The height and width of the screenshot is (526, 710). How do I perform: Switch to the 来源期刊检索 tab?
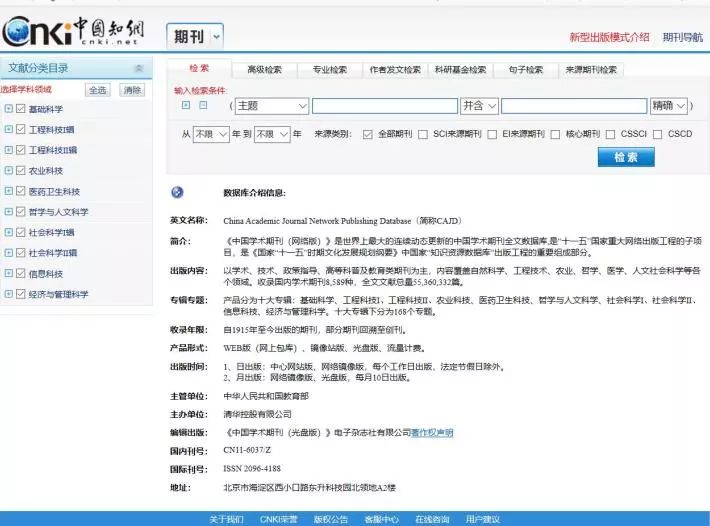coord(591,70)
